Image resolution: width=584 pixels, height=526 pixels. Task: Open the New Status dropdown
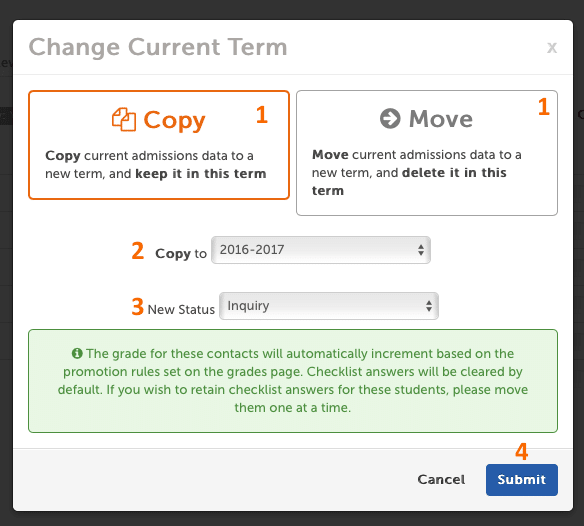(x=329, y=306)
